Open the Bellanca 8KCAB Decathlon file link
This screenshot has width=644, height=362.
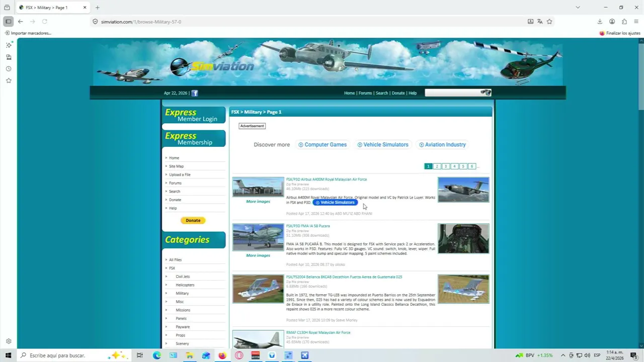coord(344,277)
